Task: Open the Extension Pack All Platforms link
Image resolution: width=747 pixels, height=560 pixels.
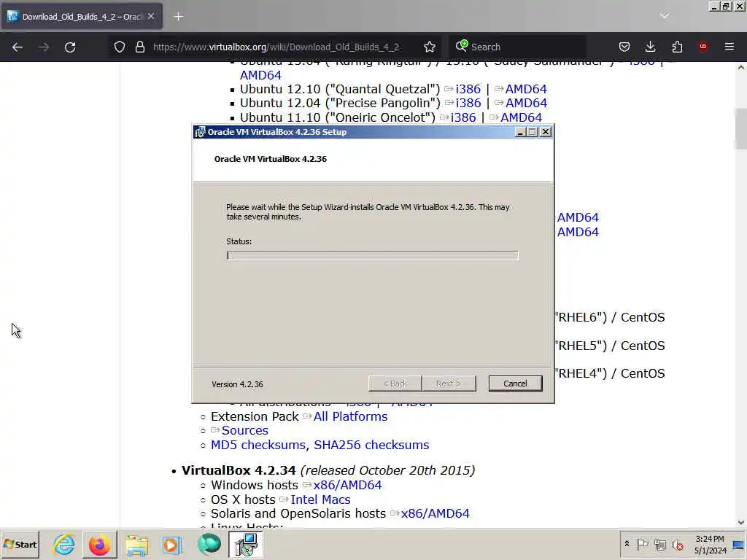Action: click(x=350, y=416)
